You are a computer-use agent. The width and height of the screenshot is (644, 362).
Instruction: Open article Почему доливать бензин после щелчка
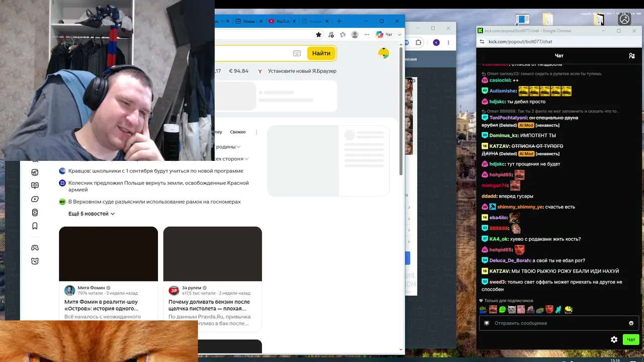click(x=209, y=305)
